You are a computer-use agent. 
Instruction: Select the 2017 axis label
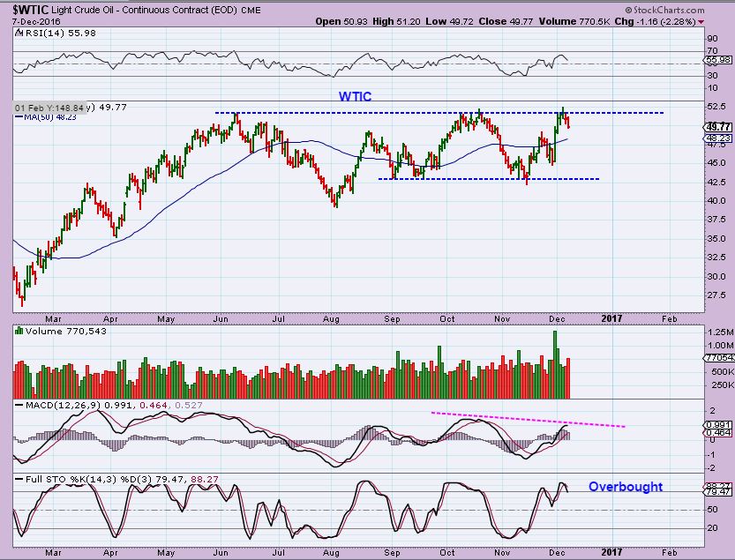coord(611,318)
